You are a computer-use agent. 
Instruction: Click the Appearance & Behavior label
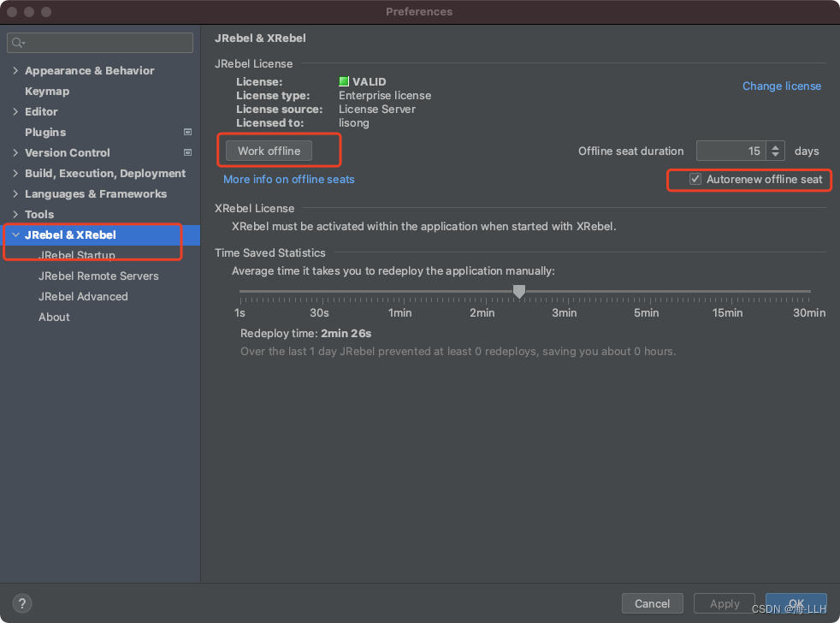90,70
